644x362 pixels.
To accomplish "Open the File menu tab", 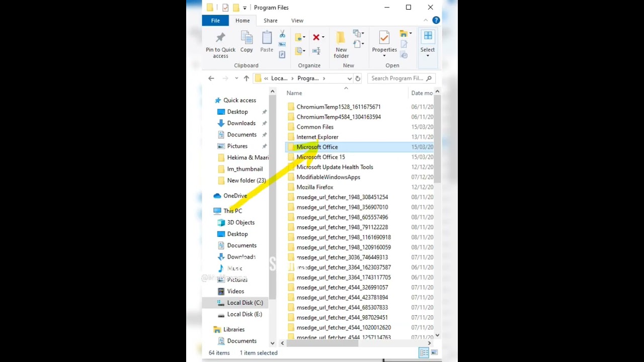I will click(x=215, y=21).
